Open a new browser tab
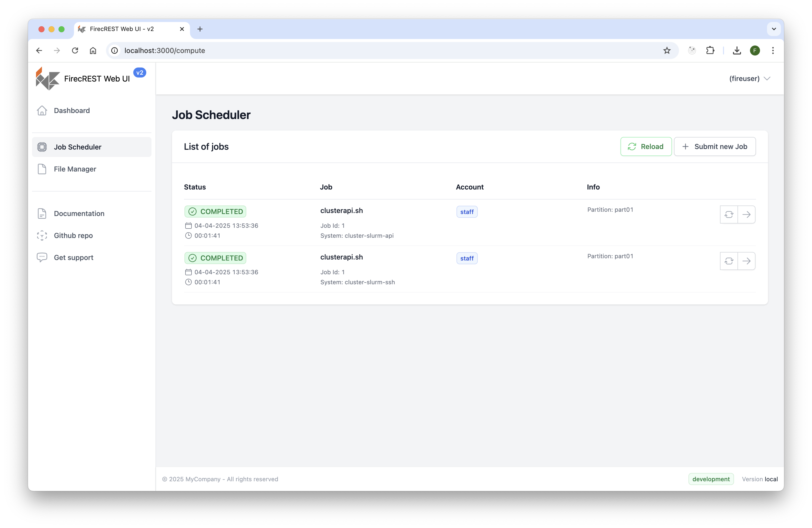The width and height of the screenshot is (812, 528). click(x=200, y=29)
